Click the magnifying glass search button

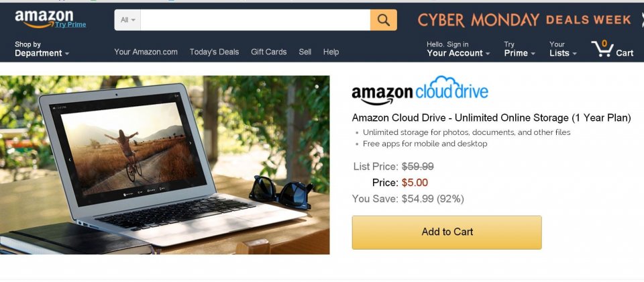[x=383, y=19]
